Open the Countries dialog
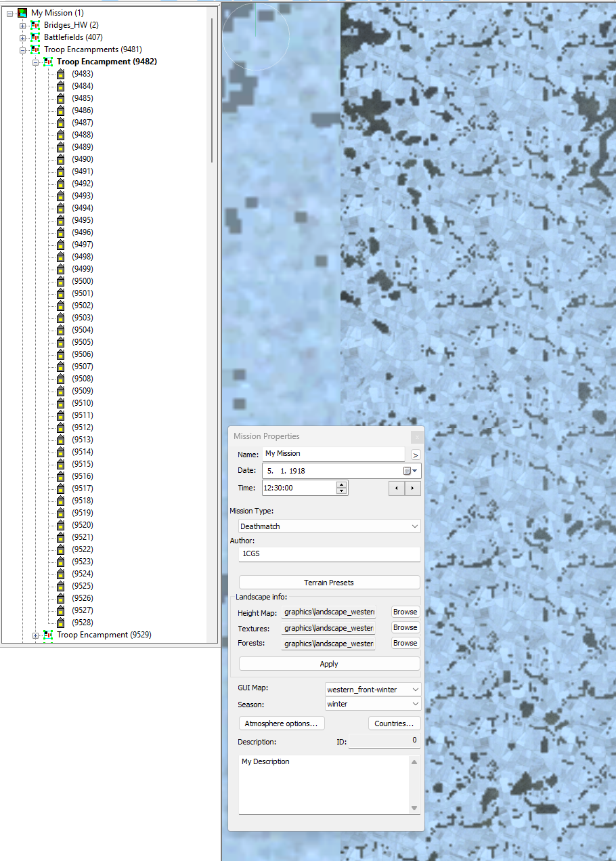Screen dimensions: 616x861 395,723
